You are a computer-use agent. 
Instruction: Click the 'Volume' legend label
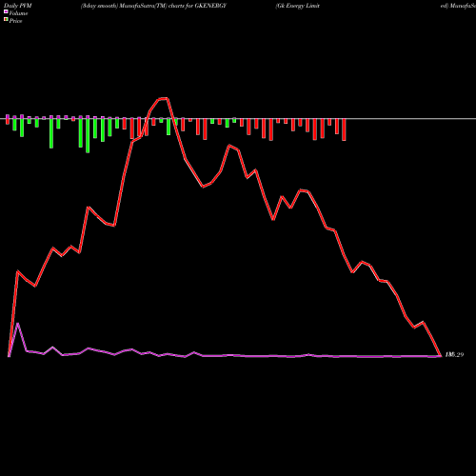(18, 13)
